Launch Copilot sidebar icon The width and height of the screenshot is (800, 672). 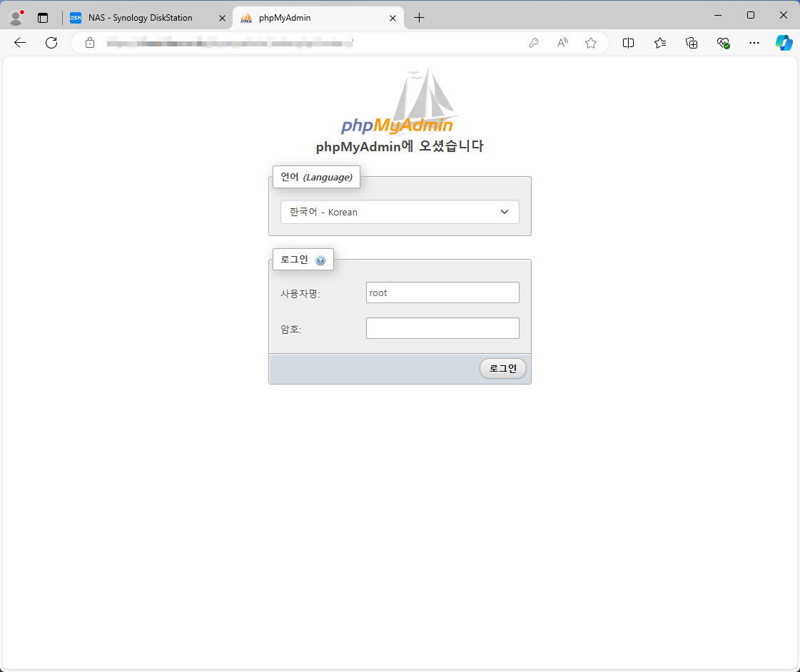[x=784, y=43]
